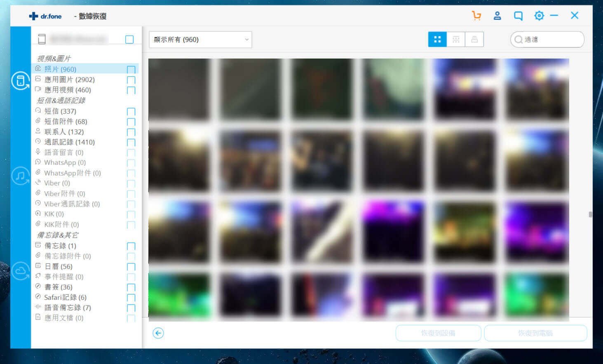Click the 恢復到電腦 button

(535, 333)
